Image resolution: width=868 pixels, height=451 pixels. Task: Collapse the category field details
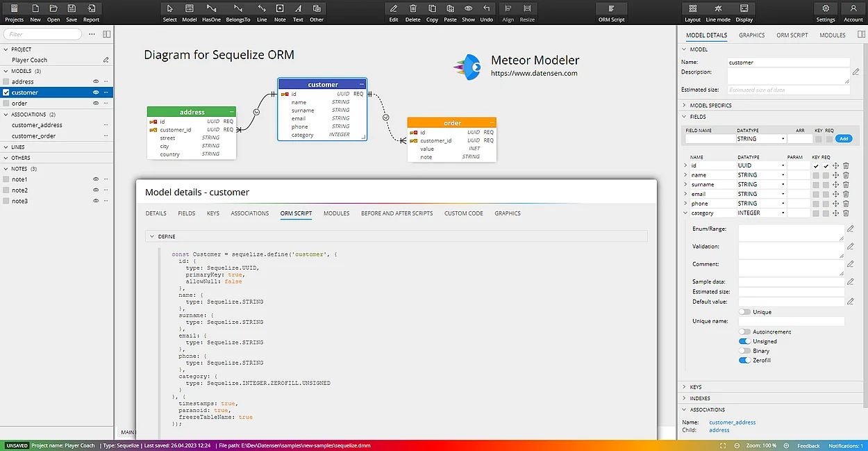[685, 213]
